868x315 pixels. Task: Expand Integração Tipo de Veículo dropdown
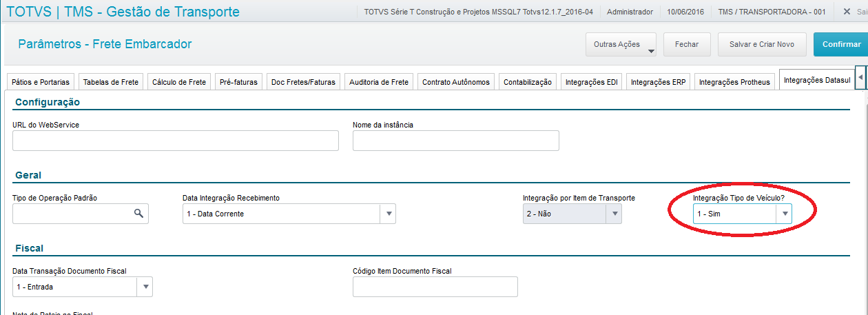[x=784, y=214]
